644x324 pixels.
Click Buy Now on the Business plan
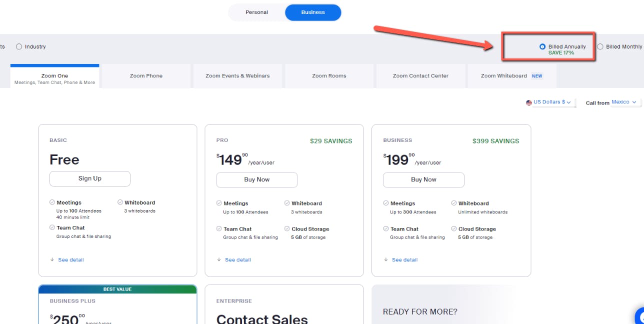pyautogui.click(x=423, y=179)
